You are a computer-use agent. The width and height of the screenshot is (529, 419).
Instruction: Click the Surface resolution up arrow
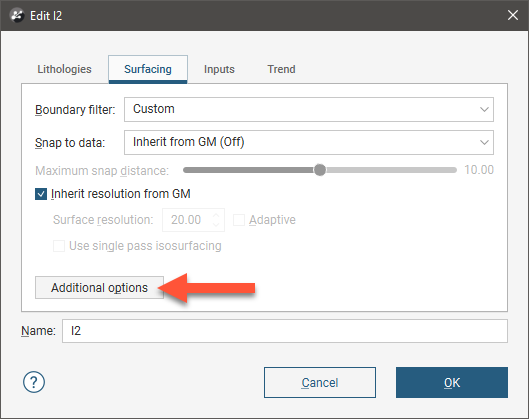(216, 215)
